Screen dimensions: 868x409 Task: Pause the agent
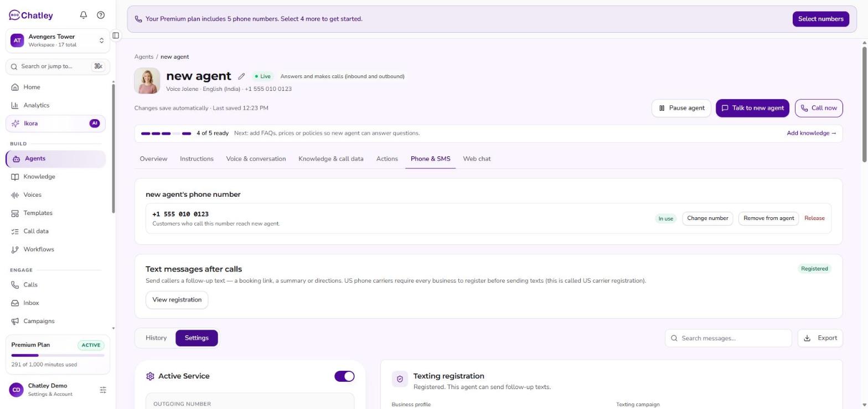681,108
